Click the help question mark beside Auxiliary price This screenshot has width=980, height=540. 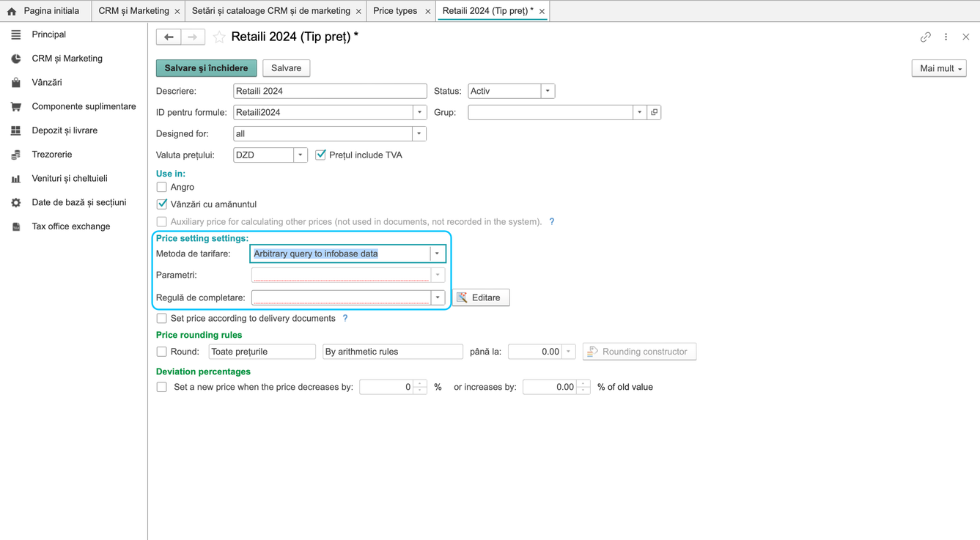(x=552, y=221)
